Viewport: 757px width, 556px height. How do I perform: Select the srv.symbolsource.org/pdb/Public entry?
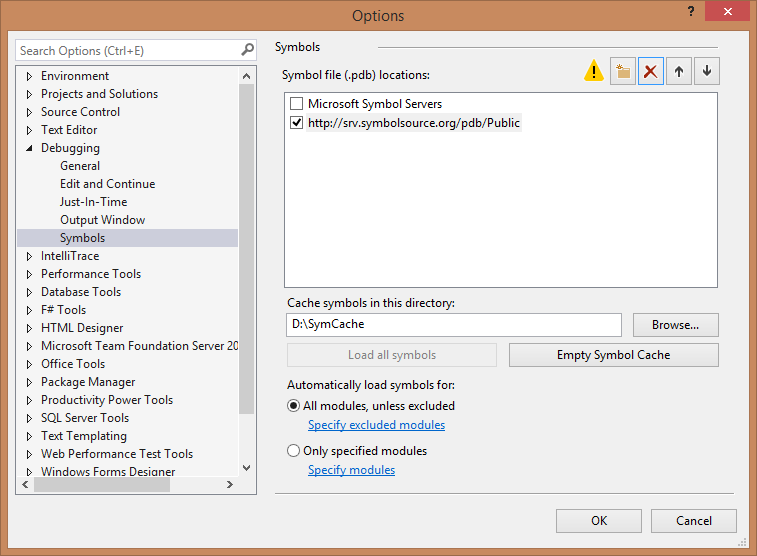click(x=414, y=123)
